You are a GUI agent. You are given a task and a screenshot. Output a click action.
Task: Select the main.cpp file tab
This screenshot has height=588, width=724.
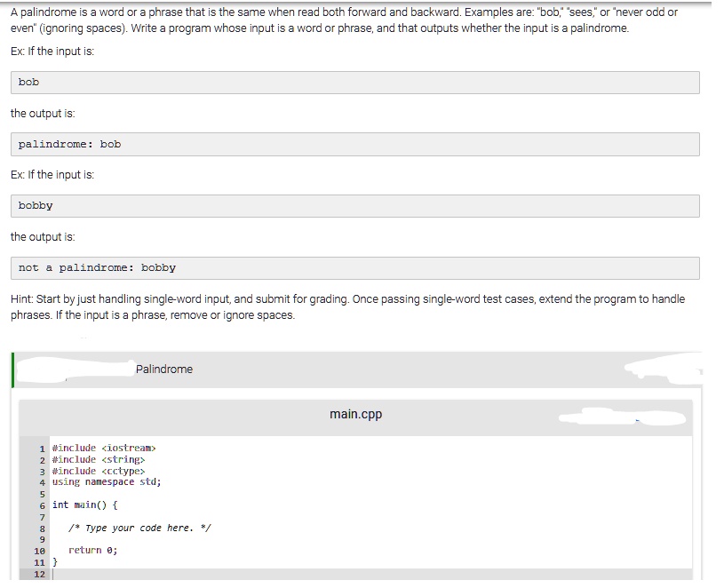coord(355,414)
